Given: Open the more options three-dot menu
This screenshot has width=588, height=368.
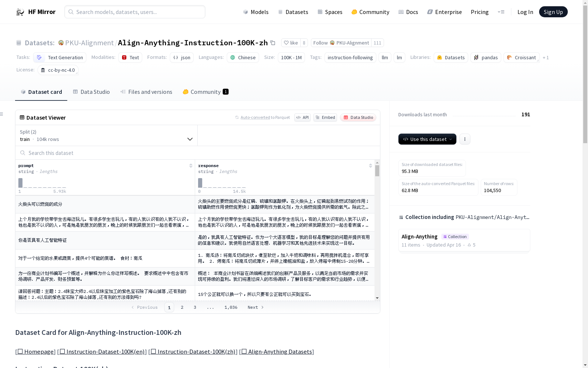Looking at the screenshot, I should (465, 139).
